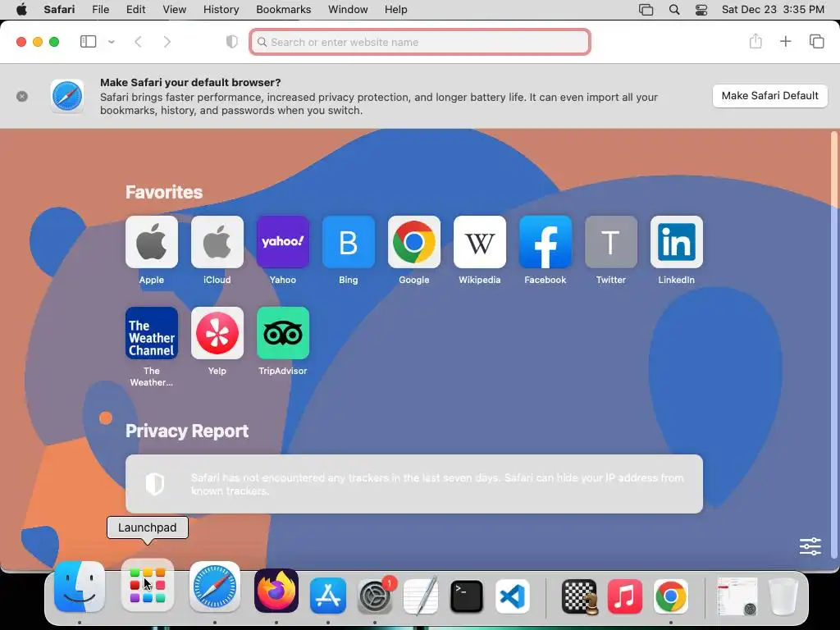The image size is (840, 630).
Task: Open the Bookmarks menu
Action: point(283,10)
